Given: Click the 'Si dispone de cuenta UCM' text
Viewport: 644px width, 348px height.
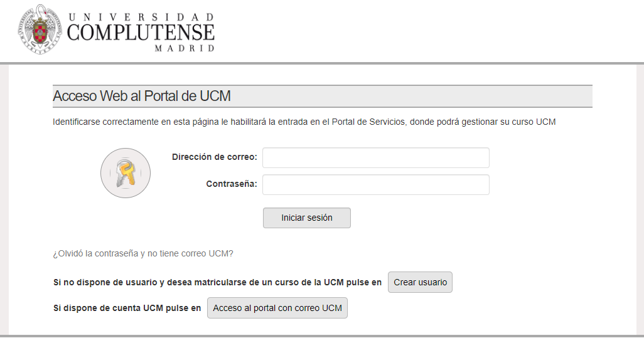Looking at the screenshot, I should click(x=127, y=308).
